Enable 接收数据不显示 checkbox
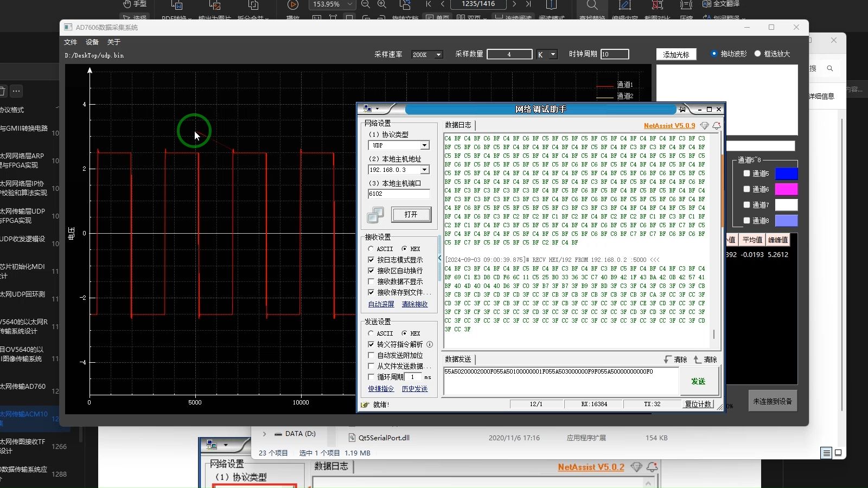Viewport: 868px width, 488px height. tap(371, 281)
